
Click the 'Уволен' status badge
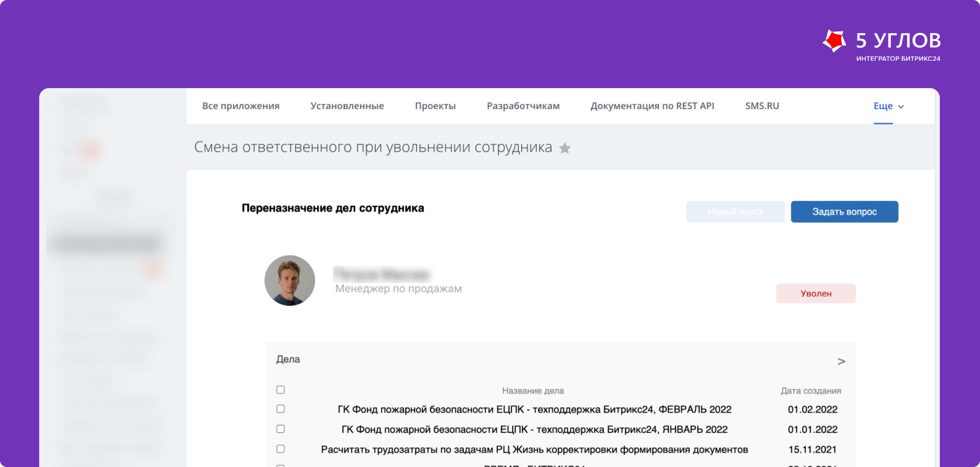click(816, 293)
